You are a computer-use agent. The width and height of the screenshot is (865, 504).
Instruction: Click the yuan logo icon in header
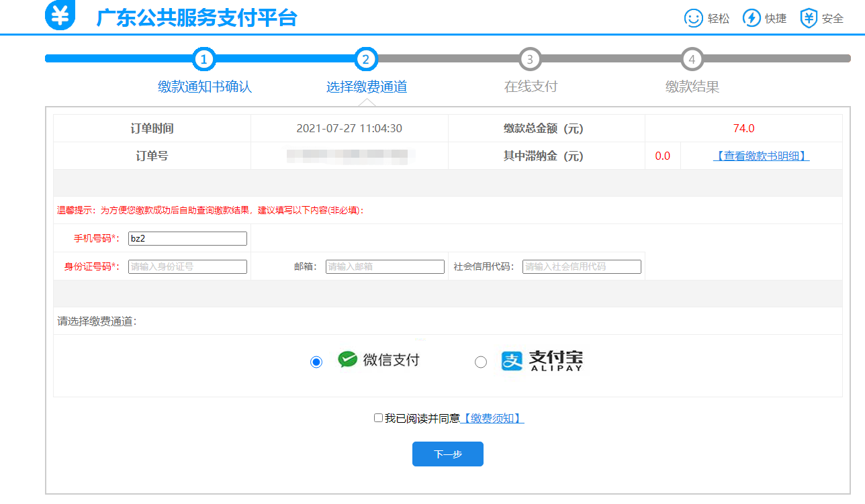pyautogui.click(x=60, y=15)
